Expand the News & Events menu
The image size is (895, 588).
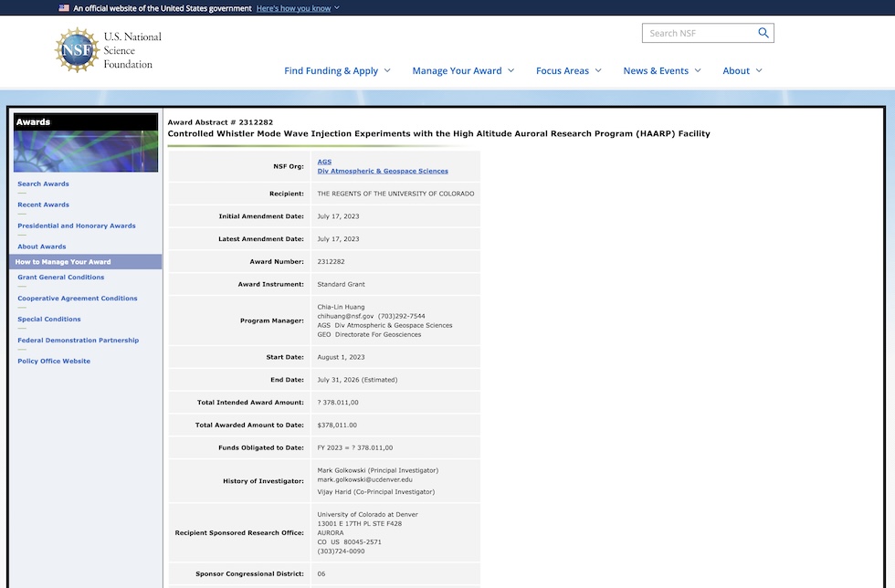tap(662, 71)
